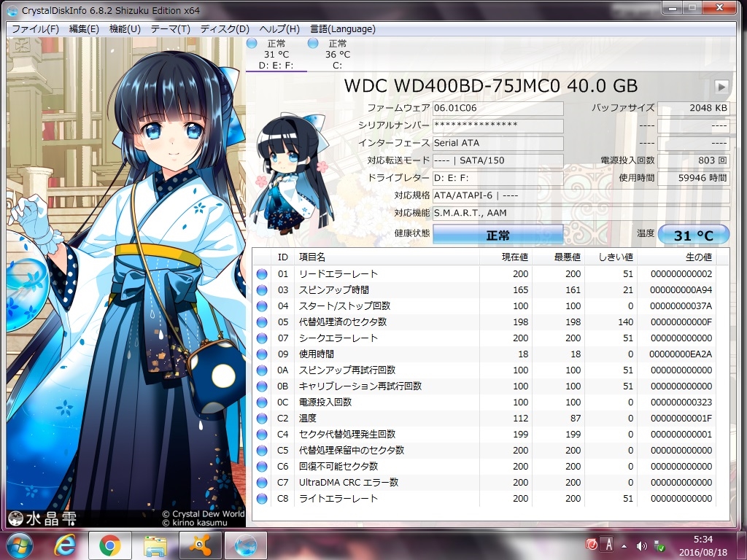Click the 現在値 column header
This screenshot has width=747, height=560.
pyautogui.click(x=506, y=257)
